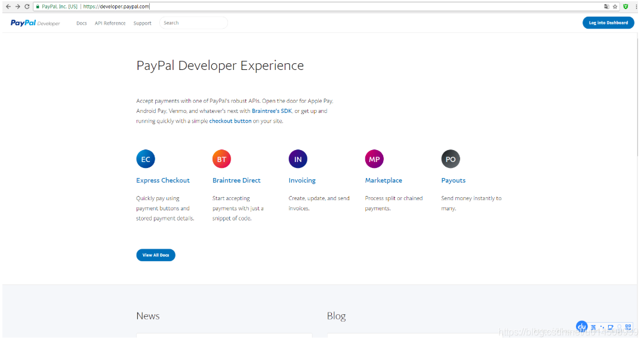Click the BT Braintree Direct circle icon
The image size is (644, 343).
click(x=222, y=159)
